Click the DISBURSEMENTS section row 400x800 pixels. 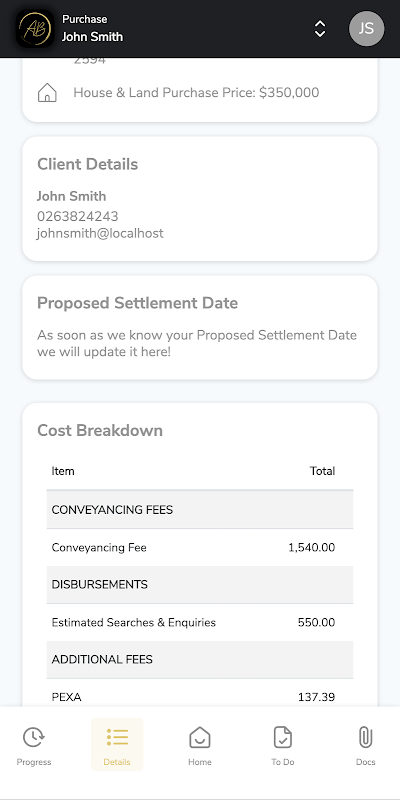click(200, 585)
